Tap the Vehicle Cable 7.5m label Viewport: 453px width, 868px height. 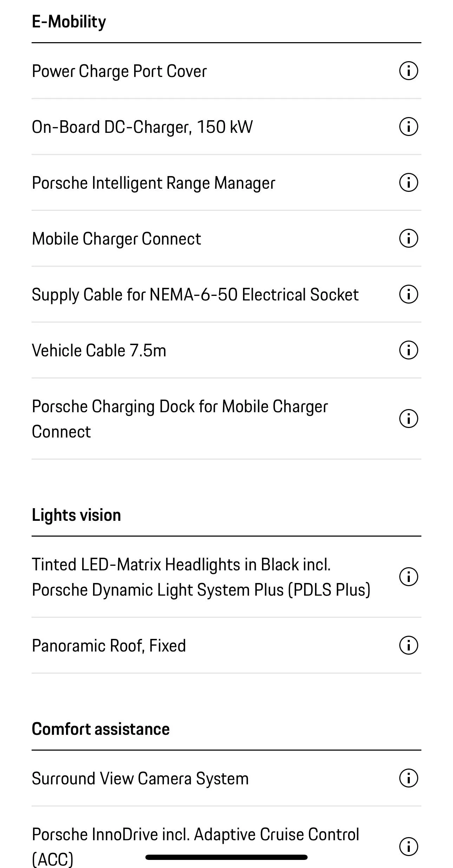pos(99,351)
